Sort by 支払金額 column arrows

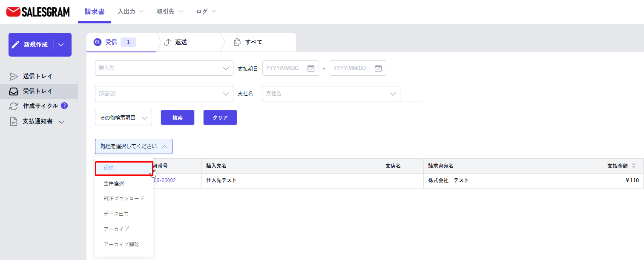point(633,166)
